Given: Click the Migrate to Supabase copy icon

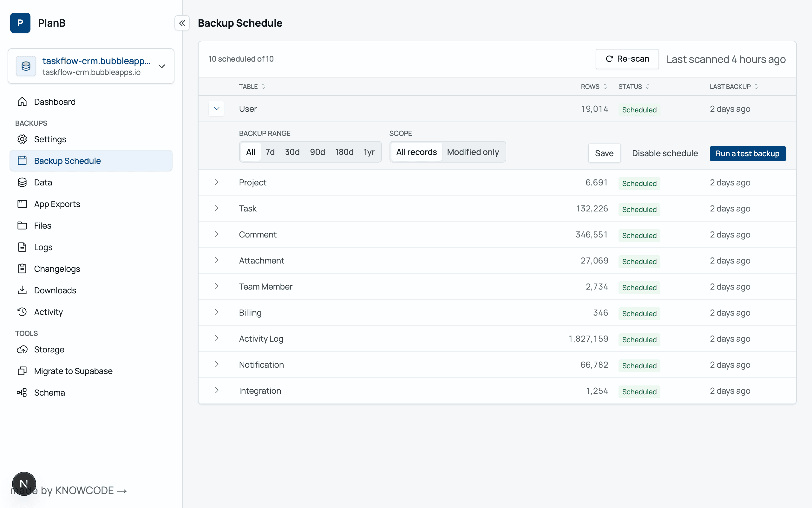Looking at the screenshot, I should point(22,371).
